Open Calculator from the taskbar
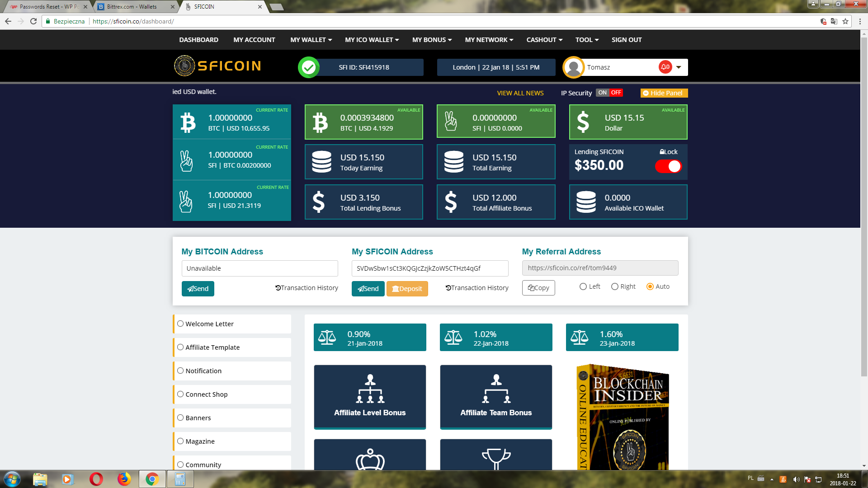This screenshot has width=868, height=488. point(180,479)
